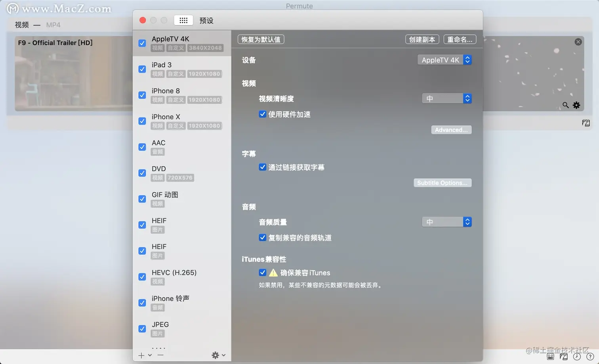Add a new preset with the plus icon

click(x=141, y=355)
